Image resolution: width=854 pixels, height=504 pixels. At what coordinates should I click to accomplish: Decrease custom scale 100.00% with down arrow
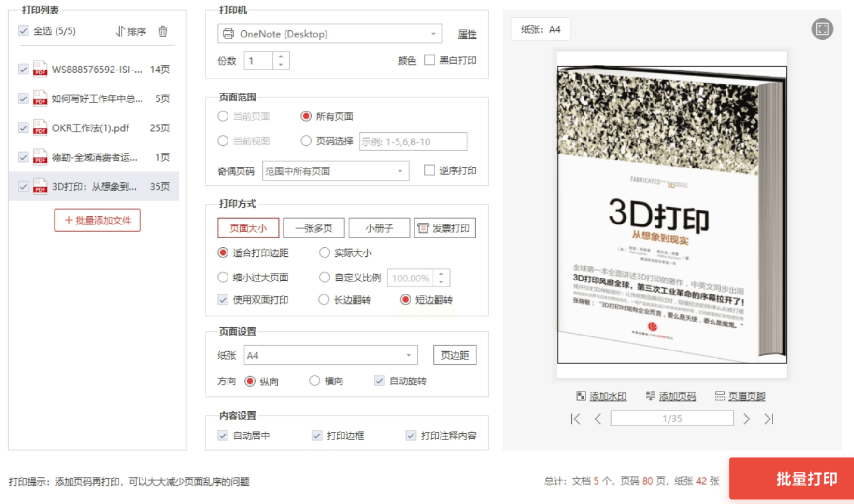(441, 282)
